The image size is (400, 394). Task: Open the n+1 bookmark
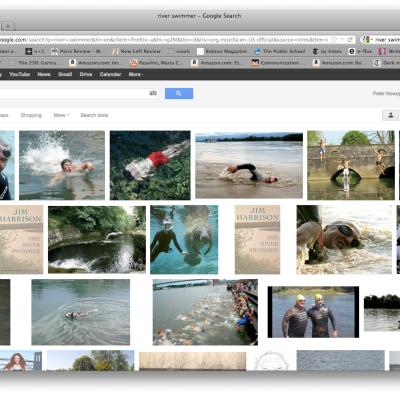[x=35, y=51]
